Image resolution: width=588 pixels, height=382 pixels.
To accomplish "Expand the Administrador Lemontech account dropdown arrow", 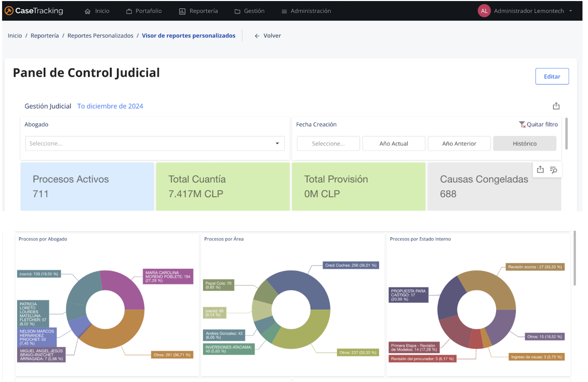I will (571, 11).
